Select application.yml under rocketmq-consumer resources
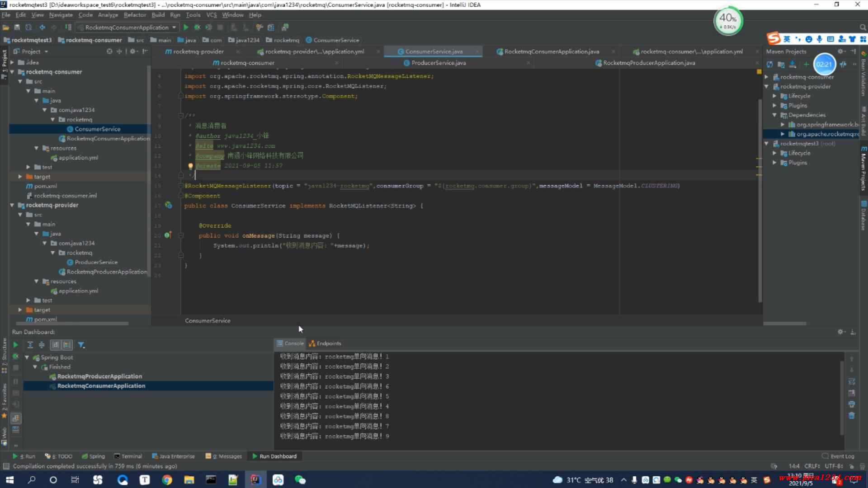 (x=78, y=158)
